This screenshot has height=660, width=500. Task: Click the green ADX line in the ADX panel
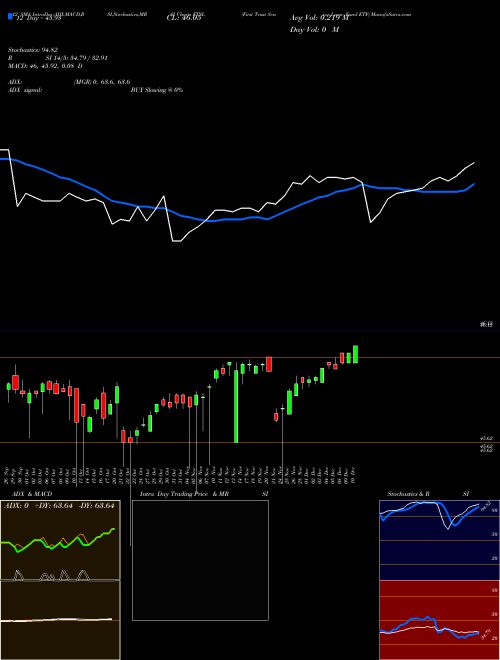[x=59, y=541]
